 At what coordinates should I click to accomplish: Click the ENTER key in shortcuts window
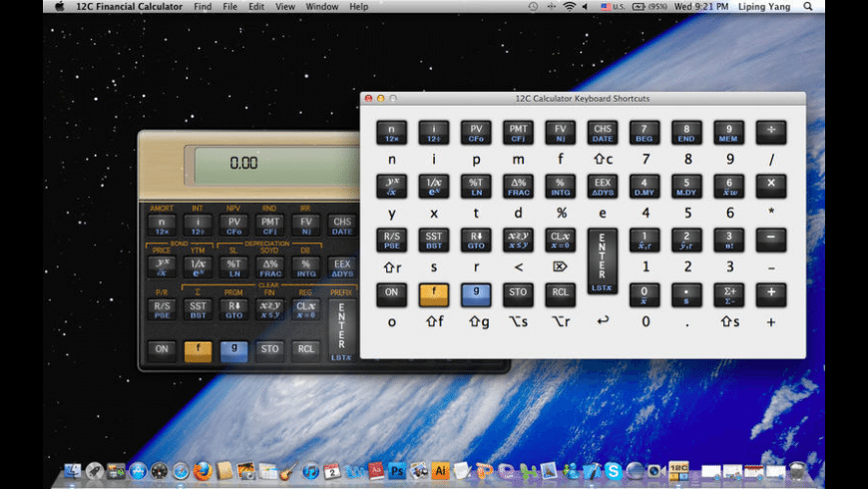tap(603, 260)
